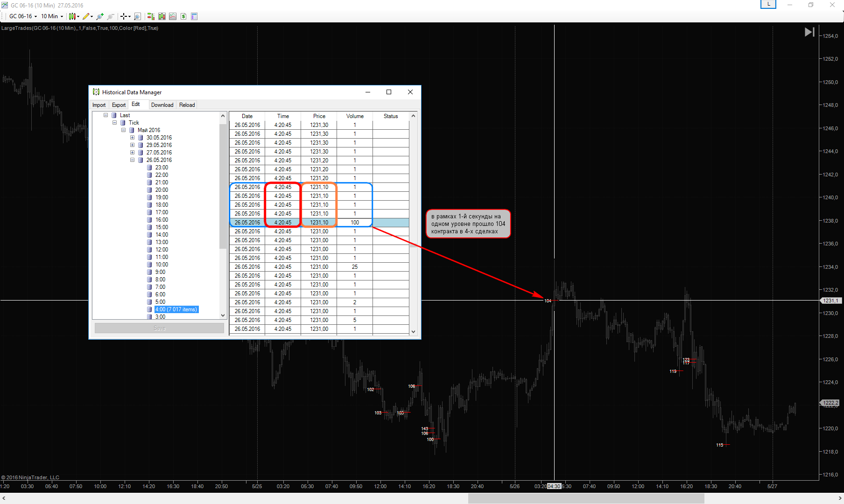Open the 10 Min interval dropdown
The width and height of the screenshot is (844, 504).
pyautogui.click(x=52, y=16)
